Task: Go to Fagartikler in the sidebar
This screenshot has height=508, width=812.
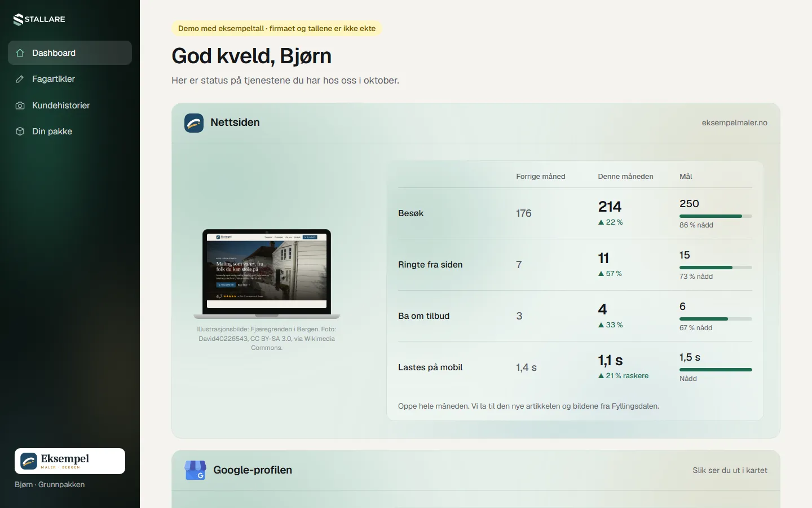Action: pos(70,79)
